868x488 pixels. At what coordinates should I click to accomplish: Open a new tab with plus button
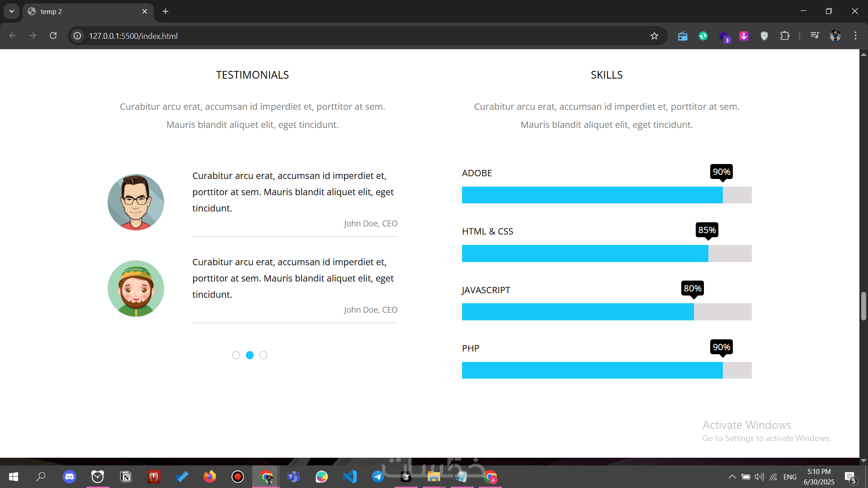pos(165,11)
